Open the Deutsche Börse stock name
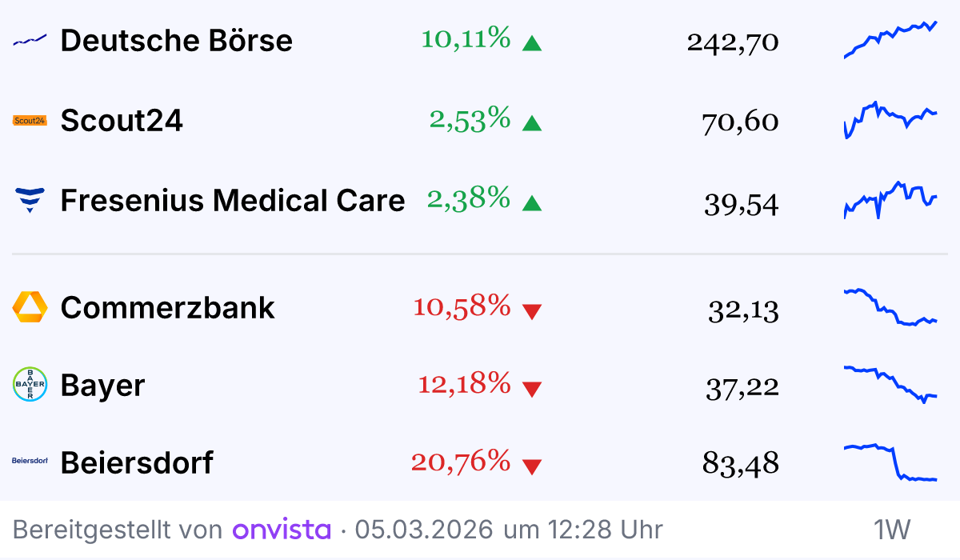Viewport: 960px width, 560px height. tap(176, 40)
